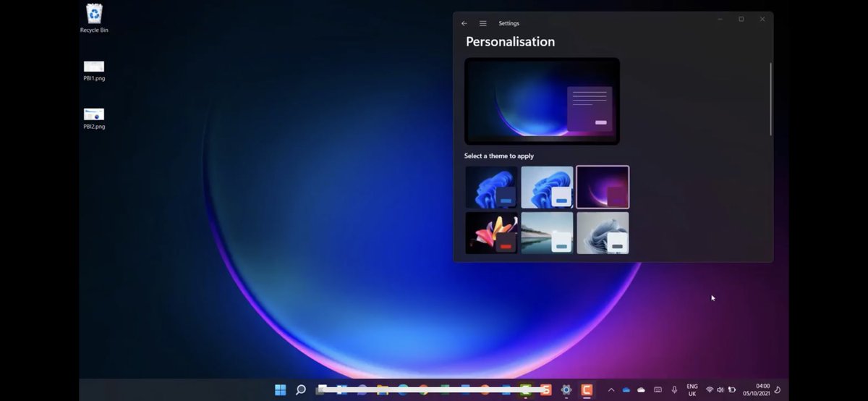
Task: Open the focus assist moon icon
Action: pyautogui.click(x=778, y=390)
